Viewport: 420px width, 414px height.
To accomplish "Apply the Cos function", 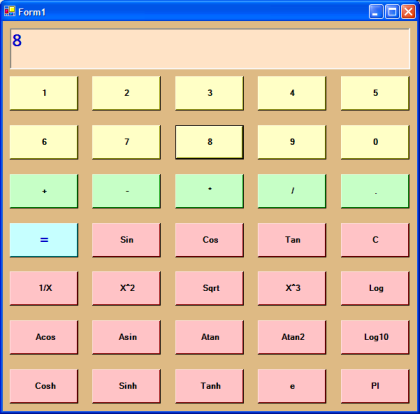I will (209, 240).
